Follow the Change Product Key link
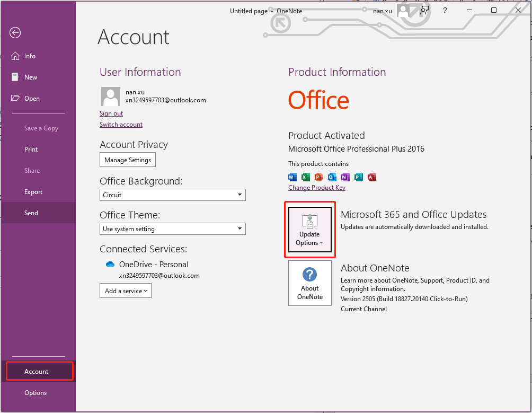Image resolution: width=532 pixels, height=413 pixels. (317, 188)
